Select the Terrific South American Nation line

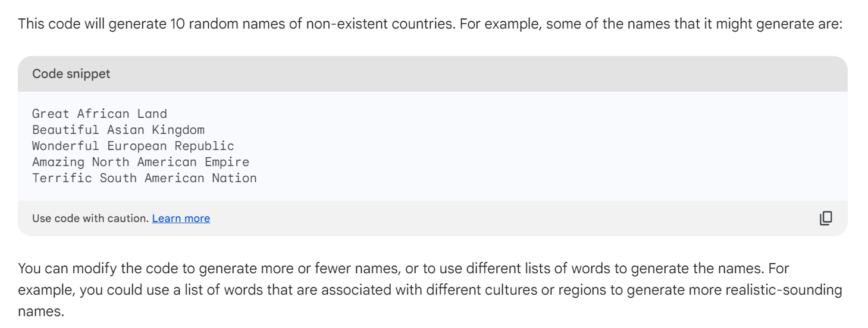[x=145, y=178]
